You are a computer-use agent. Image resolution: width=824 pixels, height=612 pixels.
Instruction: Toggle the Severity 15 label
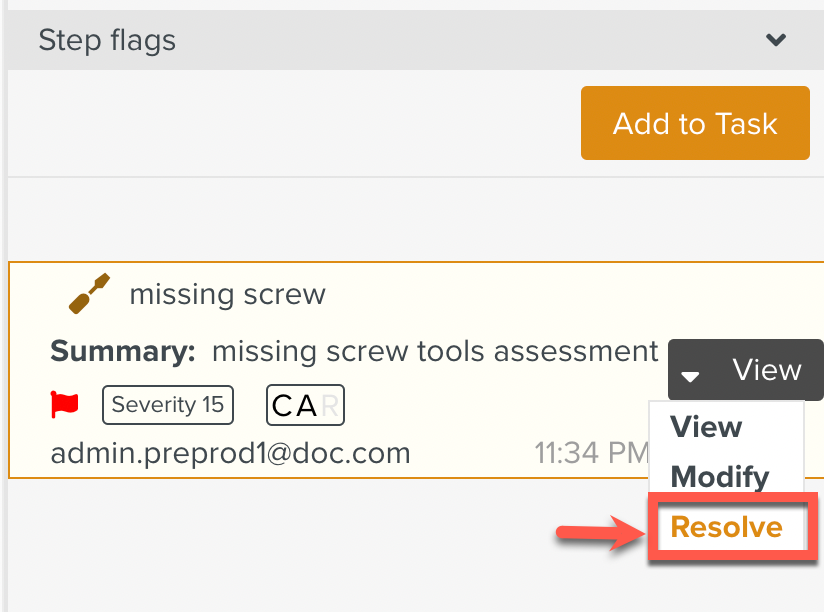tap(167, 404)
